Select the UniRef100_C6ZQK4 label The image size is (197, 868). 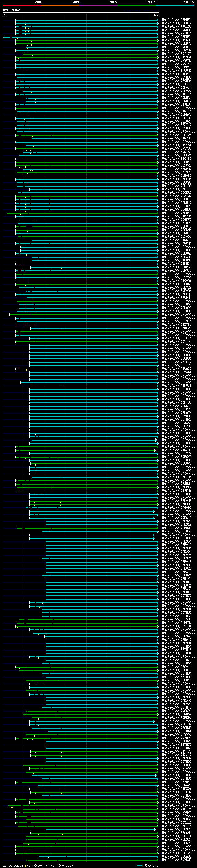(177, 121)
